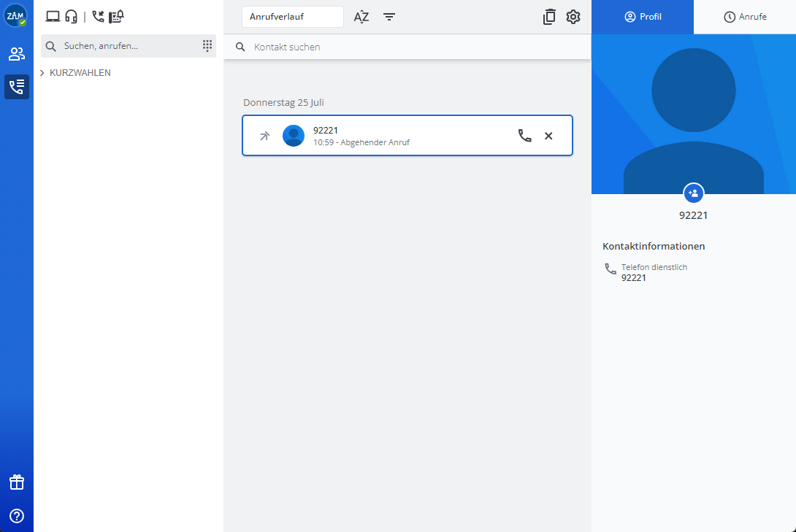
Task: Click the Kontakt suchen search field
Action: tap(409, 47)
